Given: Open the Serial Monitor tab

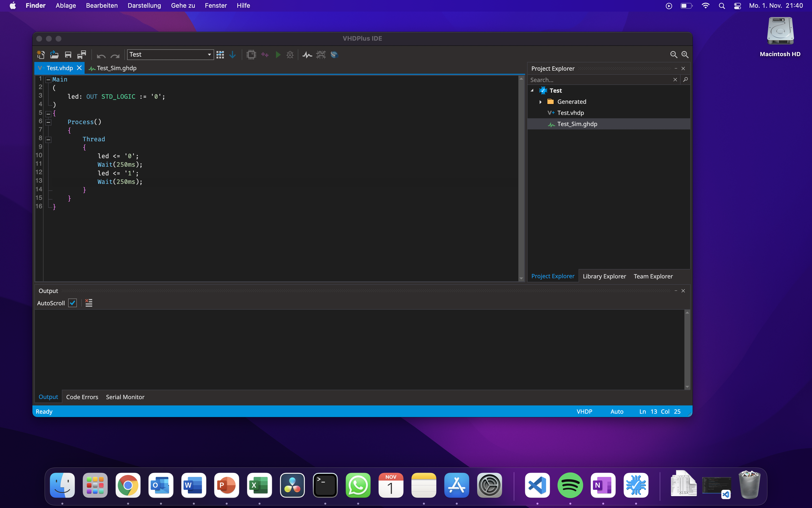Looking at the screenshot, I should click(125, 397).
